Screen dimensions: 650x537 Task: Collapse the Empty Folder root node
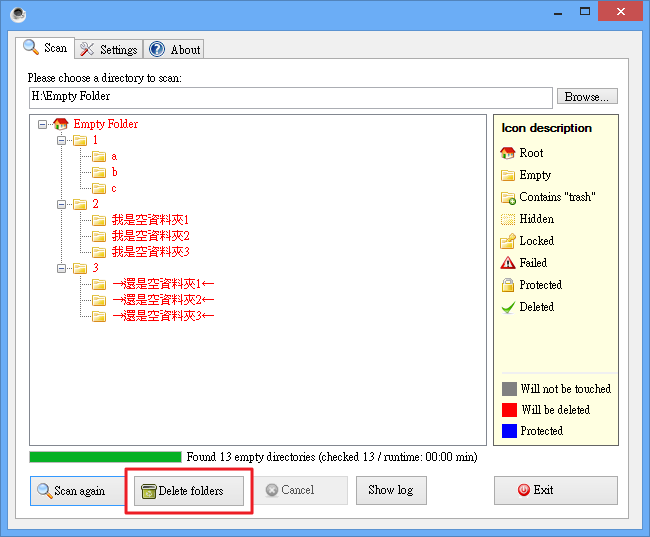pyautogui.click(x=42, y=124)
